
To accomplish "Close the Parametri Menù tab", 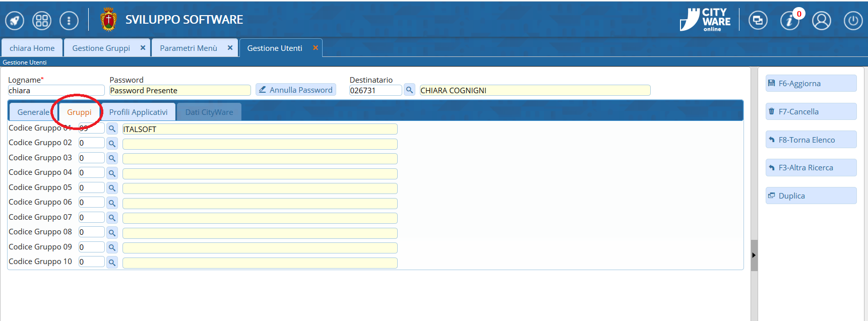I will point(230,48).
